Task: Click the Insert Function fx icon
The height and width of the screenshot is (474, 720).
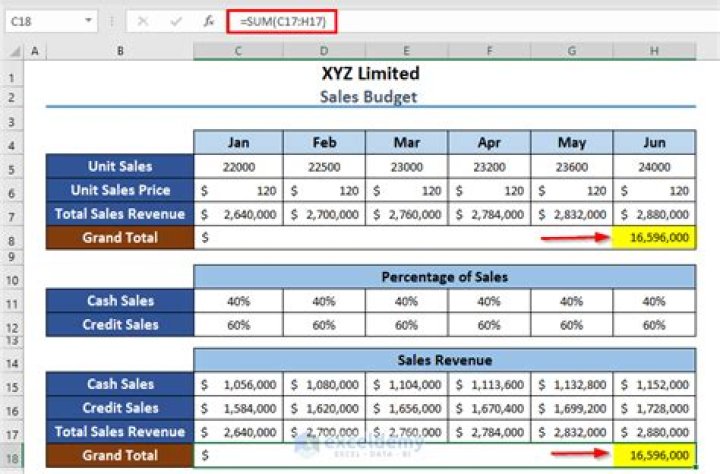Action: coord(207,20)
